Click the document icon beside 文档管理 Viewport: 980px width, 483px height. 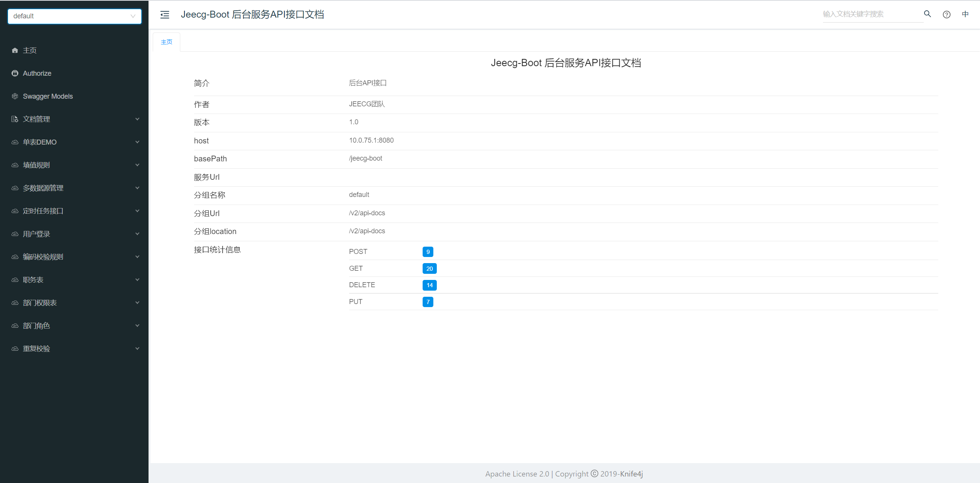15,119
